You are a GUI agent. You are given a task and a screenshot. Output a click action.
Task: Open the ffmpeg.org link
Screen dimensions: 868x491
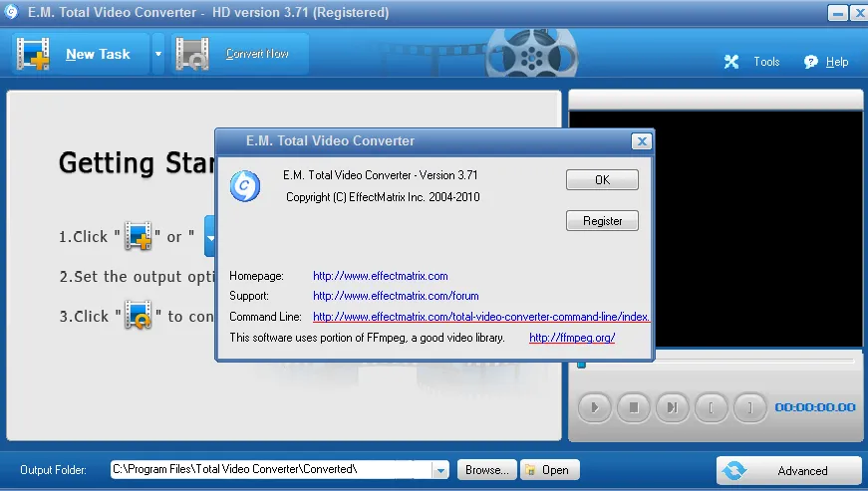point(572,338)
